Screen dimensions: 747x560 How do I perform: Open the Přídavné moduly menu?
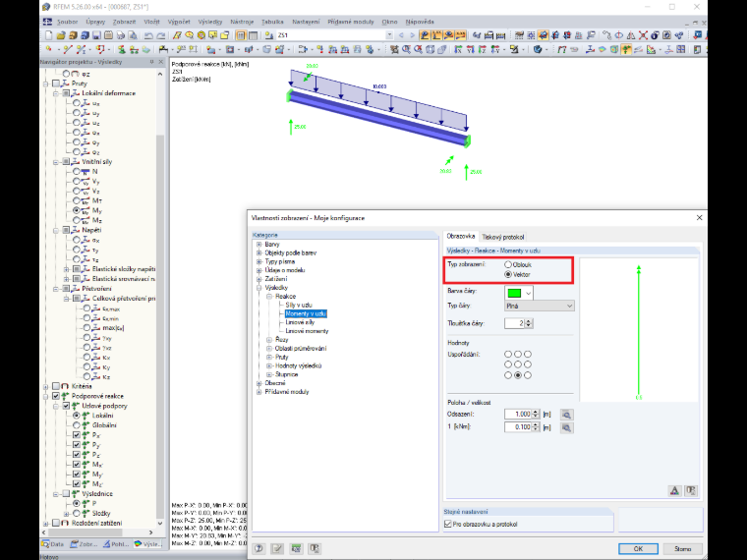351,22
